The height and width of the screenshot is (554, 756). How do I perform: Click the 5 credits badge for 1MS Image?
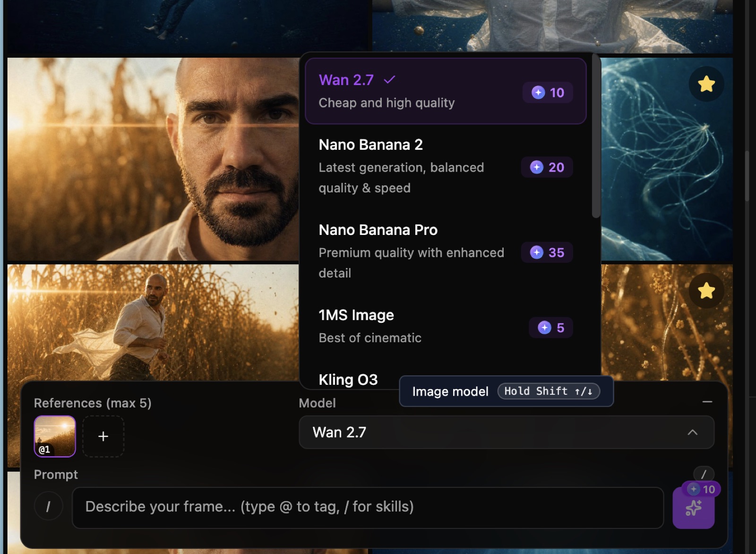(551, 328)
